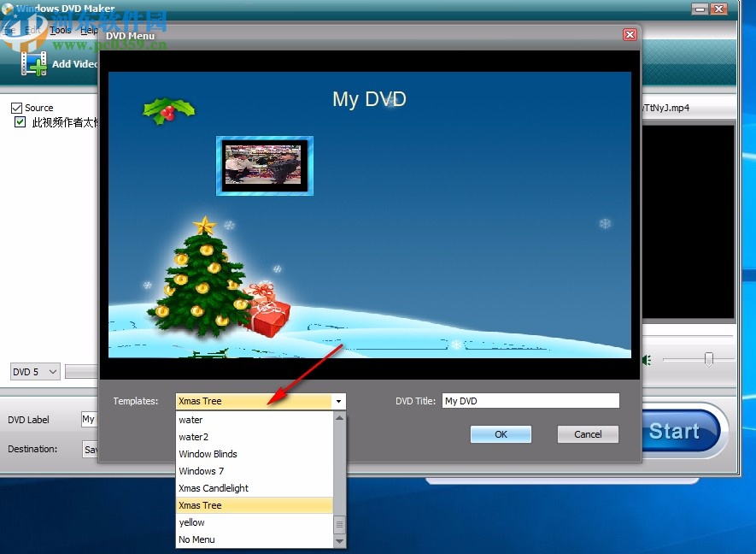756x554 pixels.
Task: Click the Add Video icon
Action: [34, 63]
